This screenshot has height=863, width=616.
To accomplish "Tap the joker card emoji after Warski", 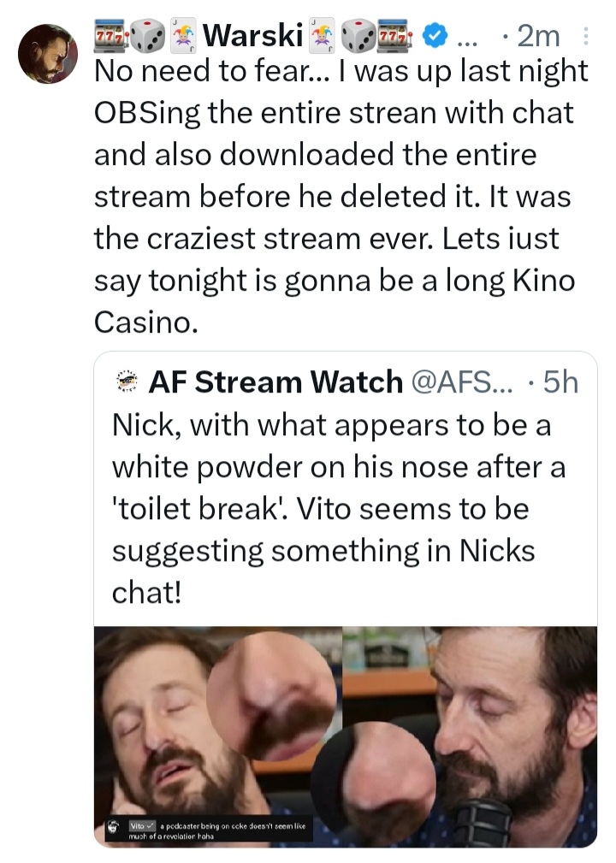I will (322, 36).
